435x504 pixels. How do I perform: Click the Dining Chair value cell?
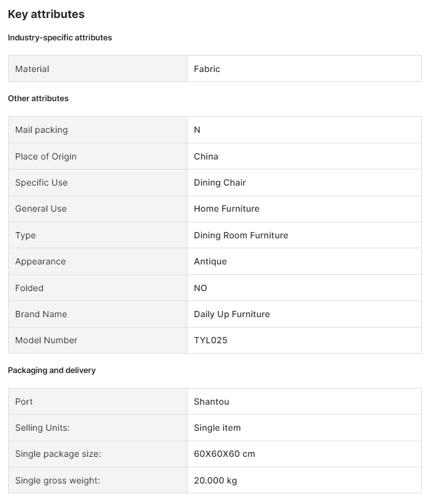pos(220,182)
